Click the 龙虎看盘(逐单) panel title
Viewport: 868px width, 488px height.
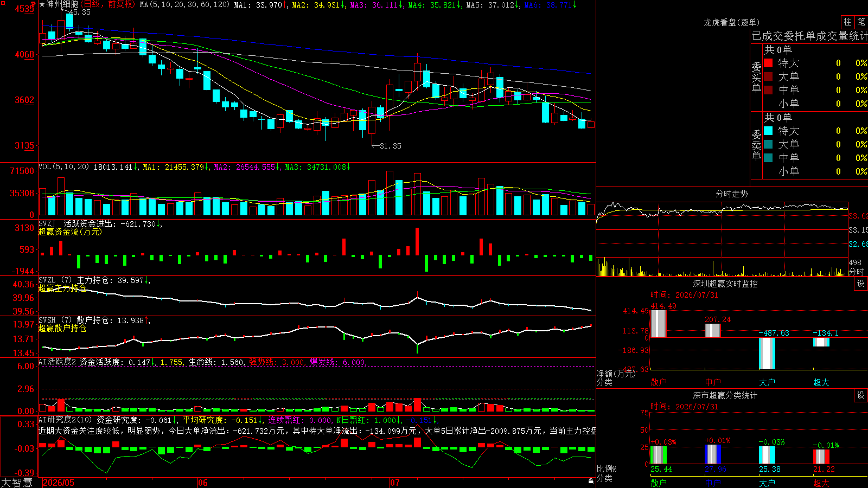pyautogui.click(x=731, y=22)
